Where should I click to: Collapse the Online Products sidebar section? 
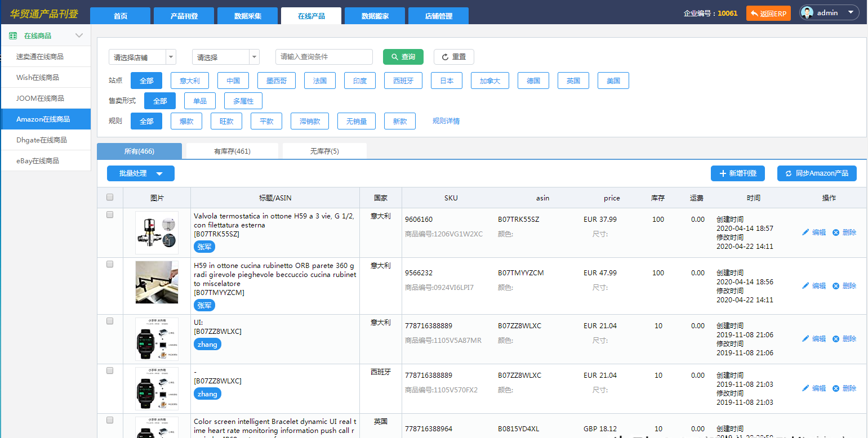[x=79, y=35]
